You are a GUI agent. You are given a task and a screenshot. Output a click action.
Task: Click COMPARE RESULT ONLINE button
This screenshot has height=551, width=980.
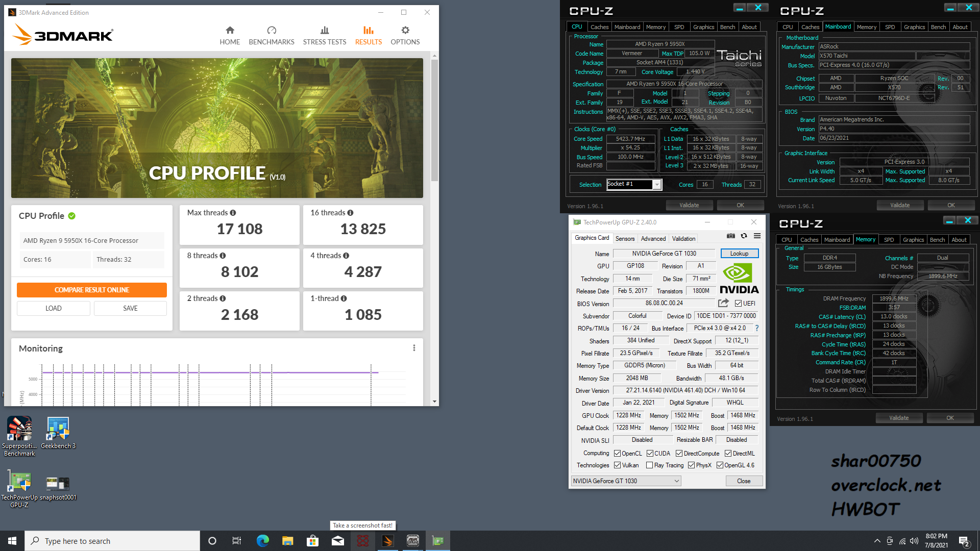click(92, 290)
